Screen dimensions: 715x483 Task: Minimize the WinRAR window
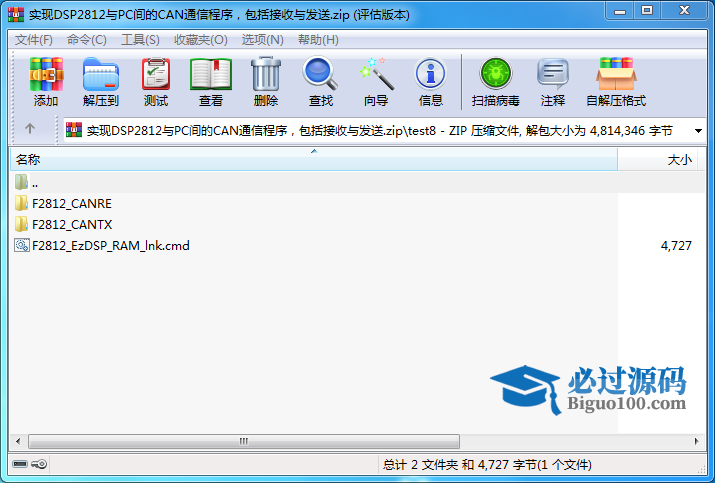pos(620,11)
